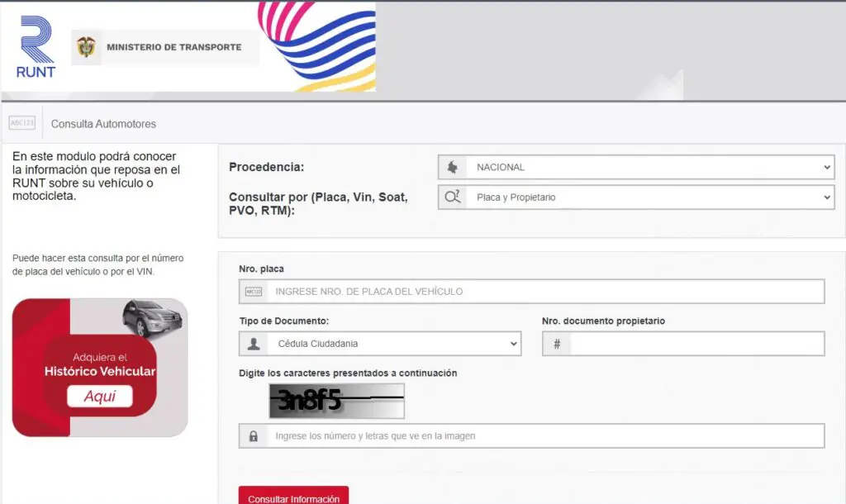Click the Aqui link in the red banner
Image resolution: width=846 pixels, height=504 pixels.
(x=100, y=396)
